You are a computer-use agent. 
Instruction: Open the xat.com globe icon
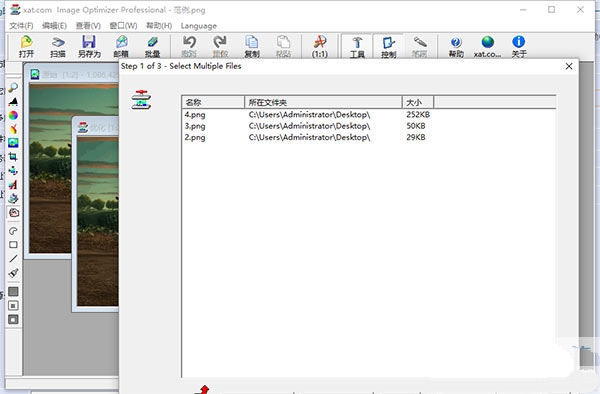pos(488,46)
